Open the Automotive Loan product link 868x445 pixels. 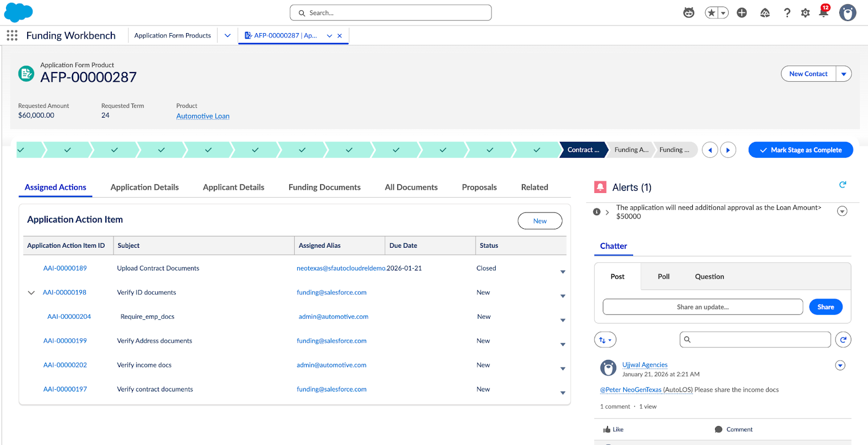203,116
